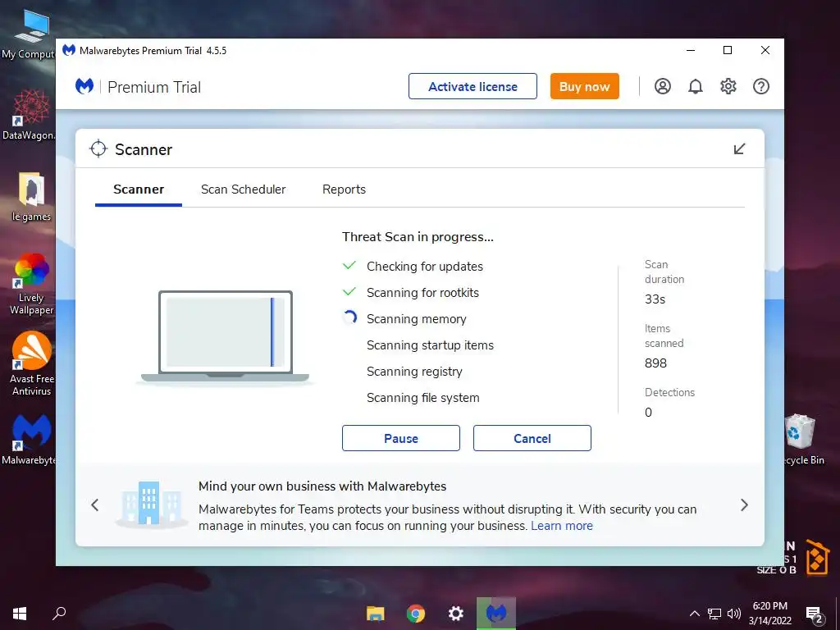Open the Learn more link
The image size is (840, 630).
point(561,526)
